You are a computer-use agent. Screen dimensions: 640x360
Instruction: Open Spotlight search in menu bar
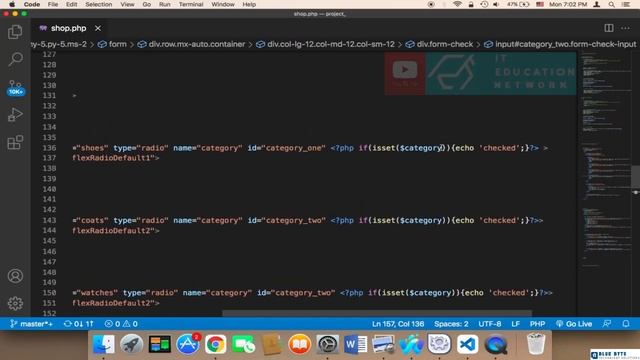click(611, 4)
